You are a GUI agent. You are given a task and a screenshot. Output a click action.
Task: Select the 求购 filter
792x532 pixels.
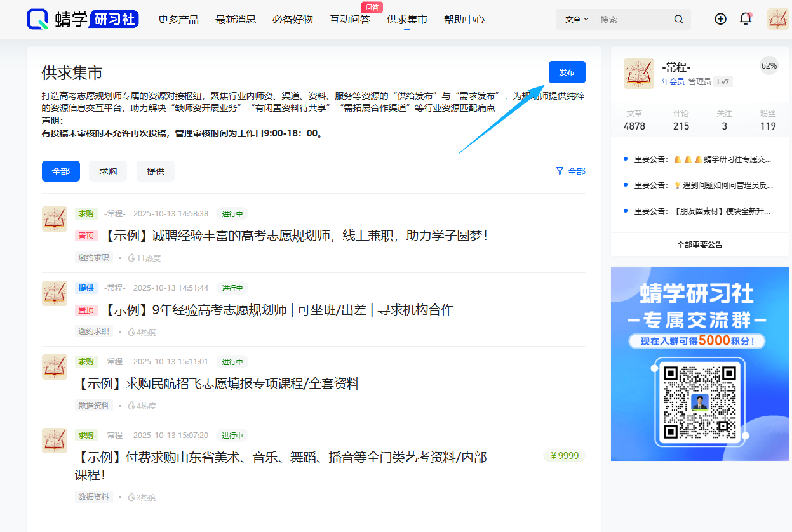107,171
